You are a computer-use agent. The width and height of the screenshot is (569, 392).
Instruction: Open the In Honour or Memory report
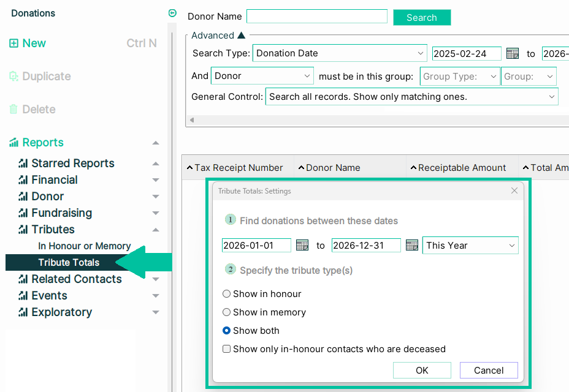84,246
